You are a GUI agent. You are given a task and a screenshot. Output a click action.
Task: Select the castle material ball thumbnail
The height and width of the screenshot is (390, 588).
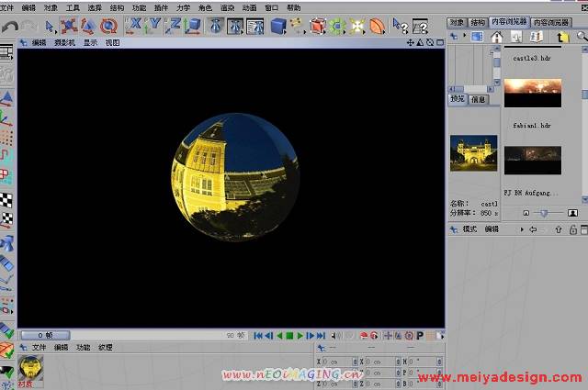[x=30, y=368]
